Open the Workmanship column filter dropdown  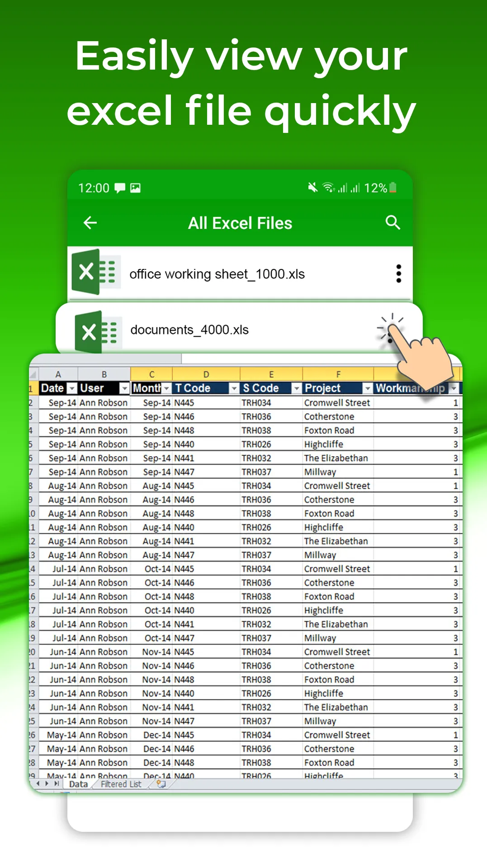(x=454, y=388)
